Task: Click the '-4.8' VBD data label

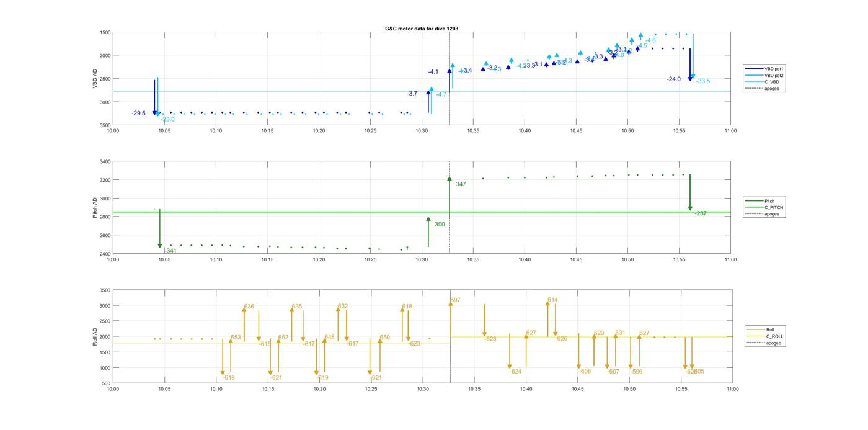Action: click(650, 40)
